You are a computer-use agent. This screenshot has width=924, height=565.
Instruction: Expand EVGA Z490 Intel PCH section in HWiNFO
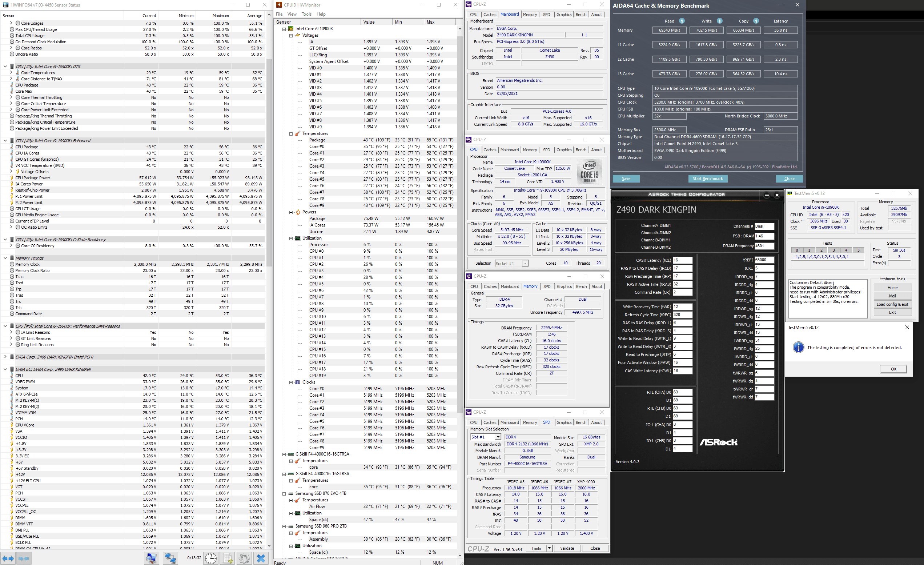pyautogui.click(x=5, y=357)
